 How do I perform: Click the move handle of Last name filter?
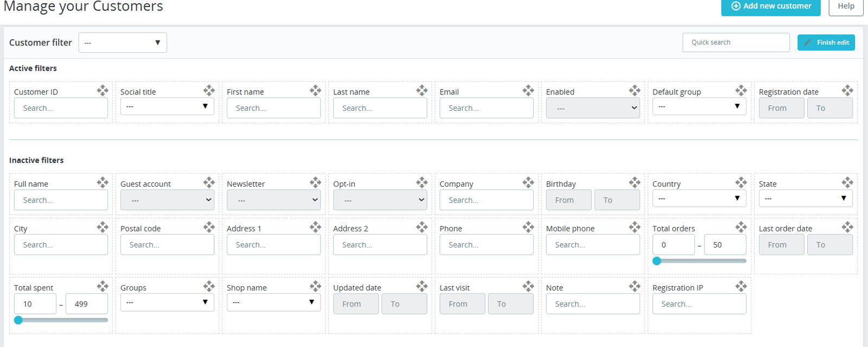pyautogui.click(x=422, y=90)
